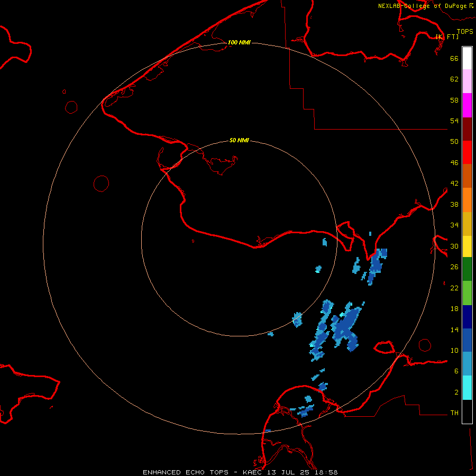Click the "30" legend value
This screenshot has width=476, height=476.
pyautogui.click(x=454, y=246)
